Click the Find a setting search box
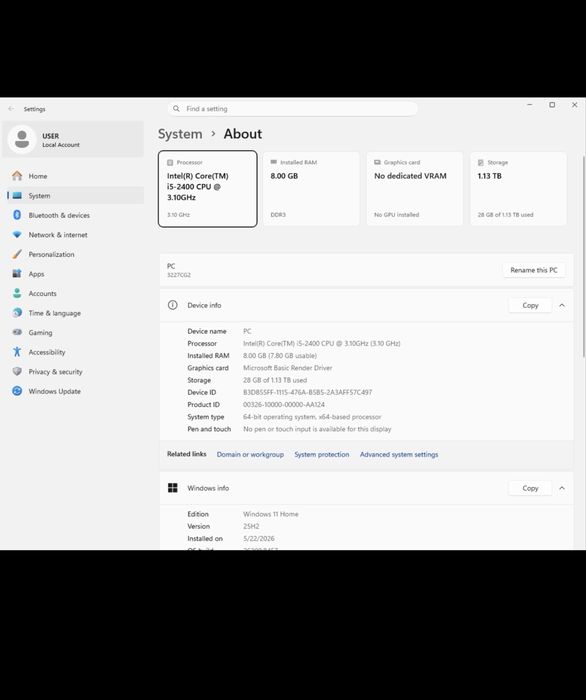Viewport: 586px width, 700px height. pyautogui.click(x=292, y=109)
